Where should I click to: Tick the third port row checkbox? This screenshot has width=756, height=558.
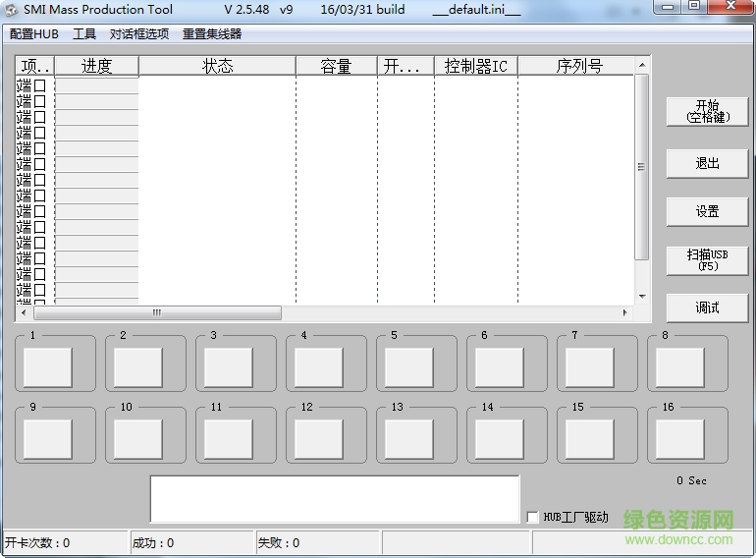pyautogui.click(x=40, y=117)
